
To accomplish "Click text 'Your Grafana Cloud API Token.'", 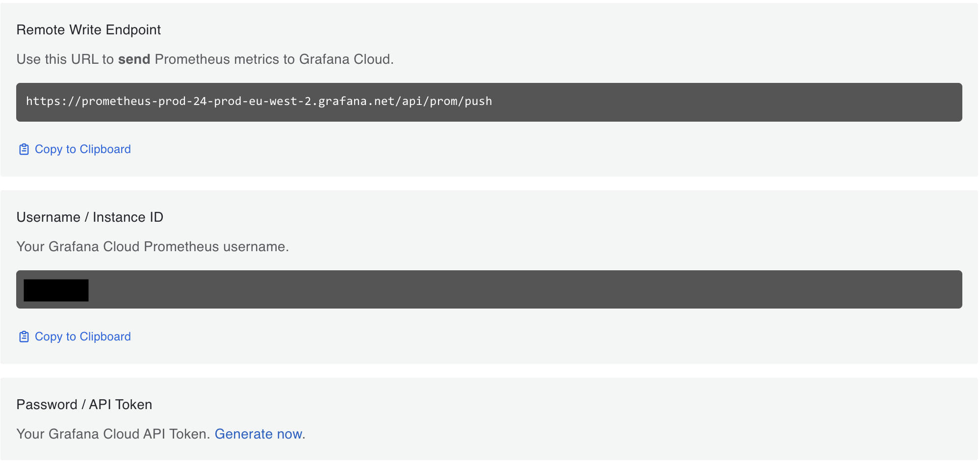I will tap(113, 434).
